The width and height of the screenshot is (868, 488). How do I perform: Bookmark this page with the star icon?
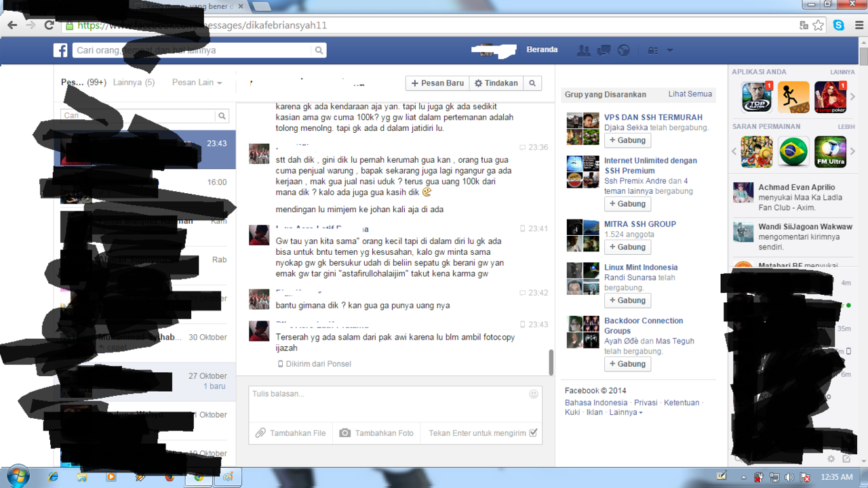click(818, 25)
